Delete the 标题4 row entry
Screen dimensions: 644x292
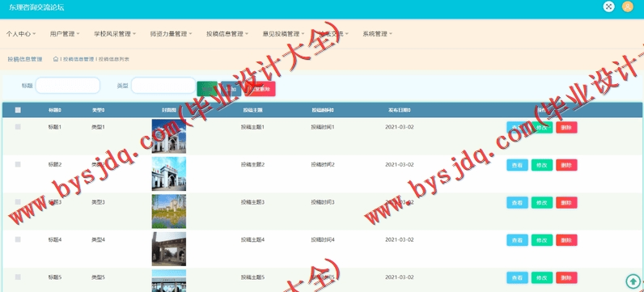[x=566, y=240]
